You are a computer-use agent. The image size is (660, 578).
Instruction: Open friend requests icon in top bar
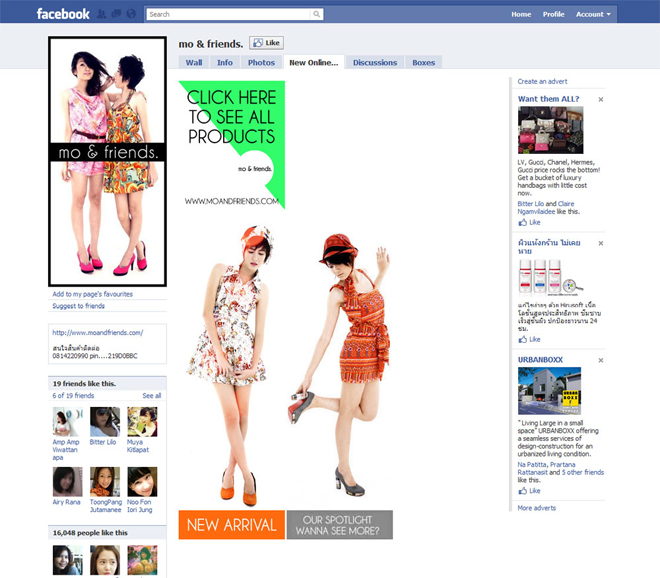pos(101,14)
